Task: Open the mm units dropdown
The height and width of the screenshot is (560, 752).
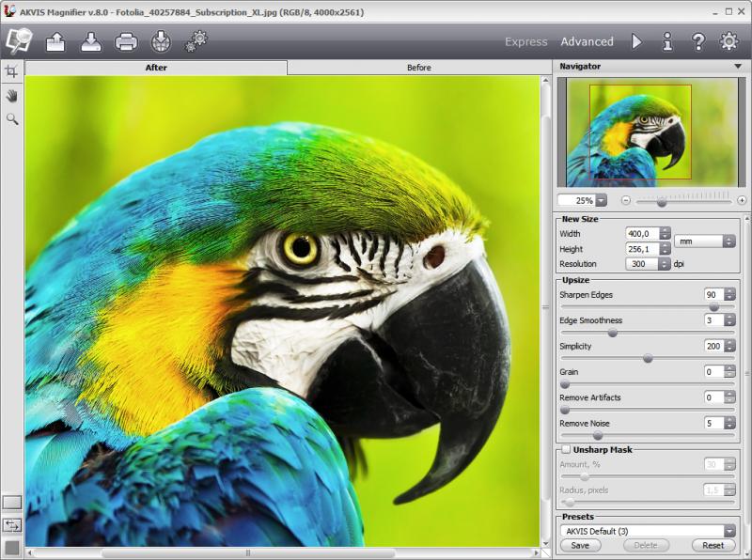Action: coord(704,241)
